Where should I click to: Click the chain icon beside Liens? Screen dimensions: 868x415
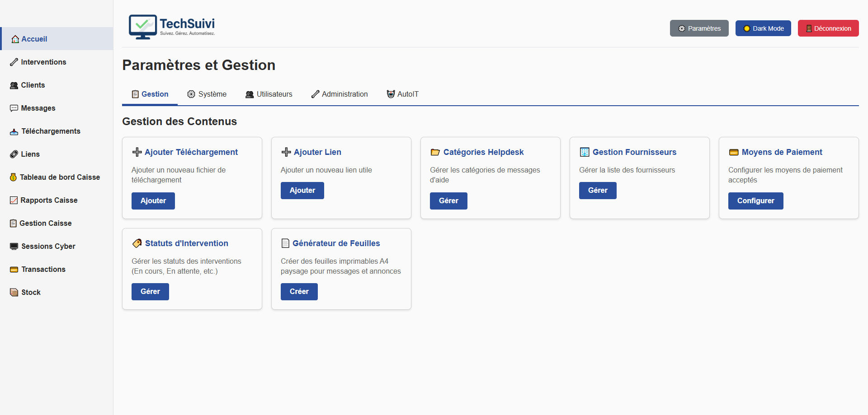tap(14, 154)
